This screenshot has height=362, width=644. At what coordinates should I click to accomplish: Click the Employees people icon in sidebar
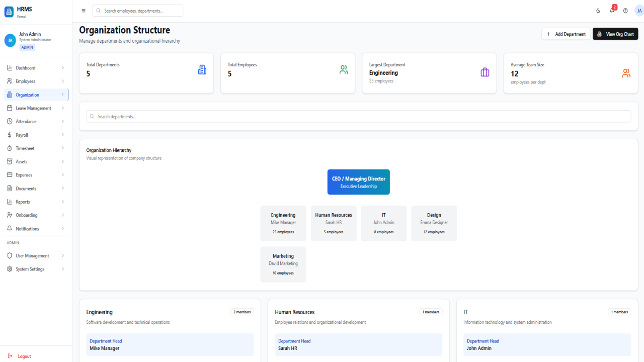(10, 81)
